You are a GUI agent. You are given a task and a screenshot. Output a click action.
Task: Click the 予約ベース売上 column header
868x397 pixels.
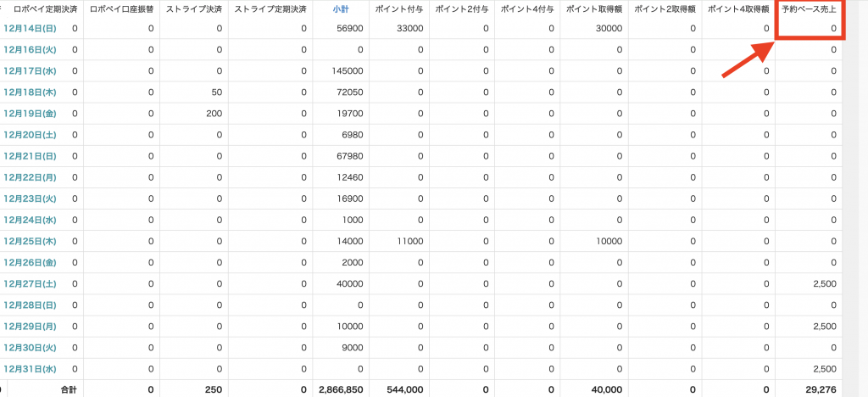pyautogui.click(x=810, y=8)
